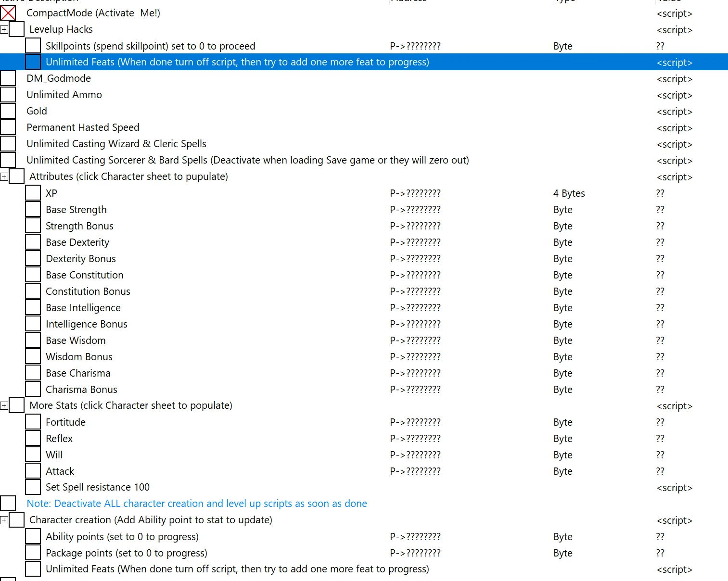Image resolution: width=728 pixels, height=581 pixels.
Task: Click the <script> value of CompactMode row
Action: tap(675, 13)
